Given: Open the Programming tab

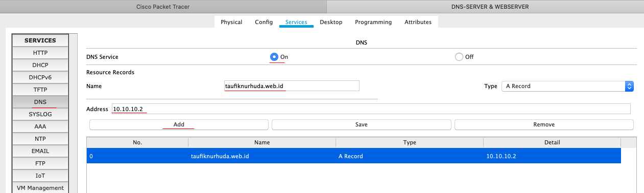Looking at the screenshot, I should pyautogui.click(x=373, y=22).
